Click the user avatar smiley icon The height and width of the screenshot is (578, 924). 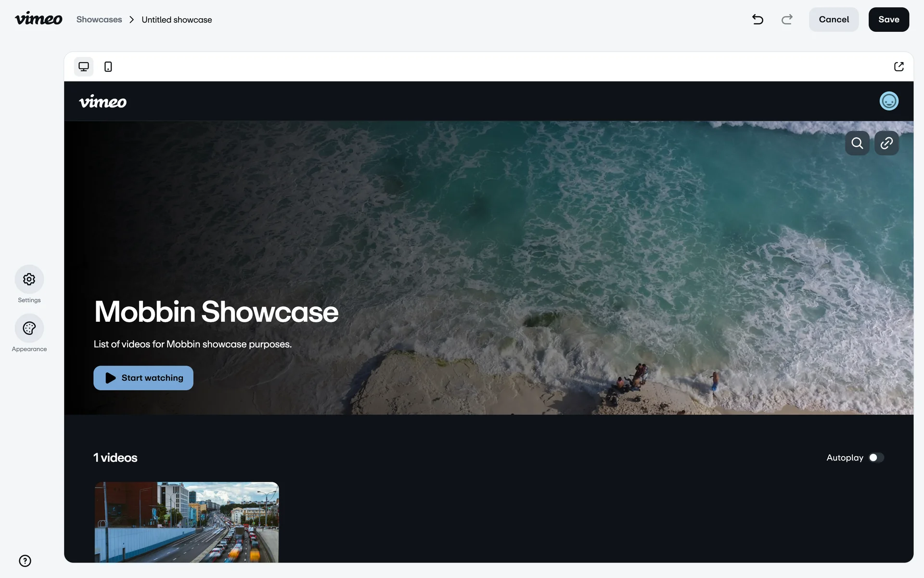click(x=889, y=101)
